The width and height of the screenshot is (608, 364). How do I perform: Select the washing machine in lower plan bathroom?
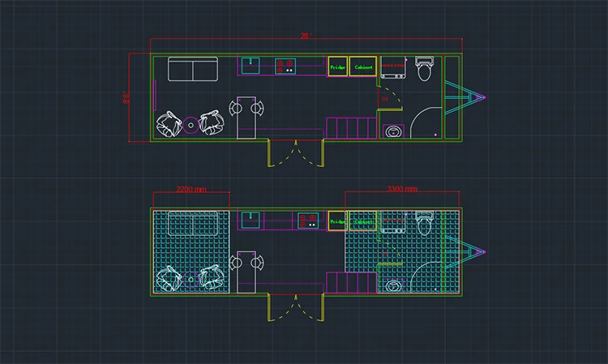(x=393, y=222)
